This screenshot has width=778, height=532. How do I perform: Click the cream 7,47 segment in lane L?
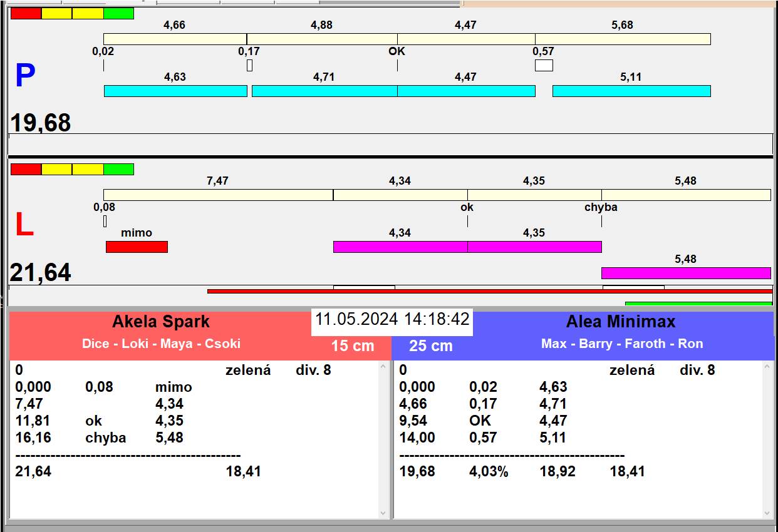point(217,195)
